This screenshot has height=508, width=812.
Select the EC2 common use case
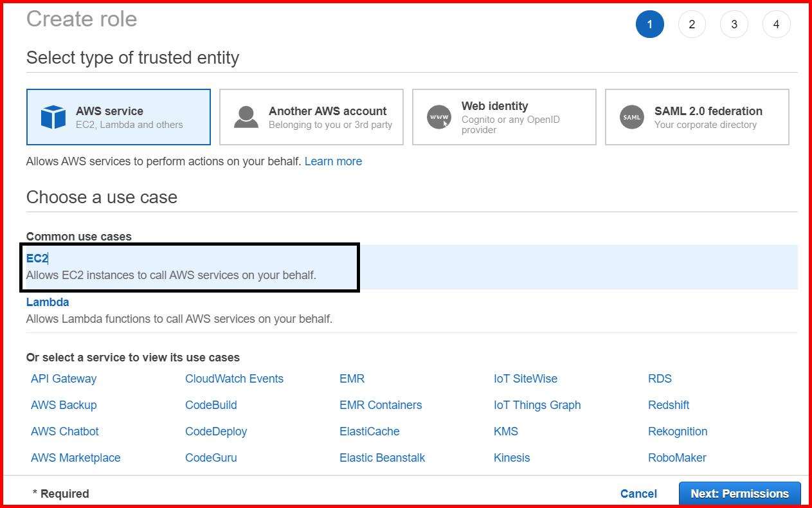[37, 258]
